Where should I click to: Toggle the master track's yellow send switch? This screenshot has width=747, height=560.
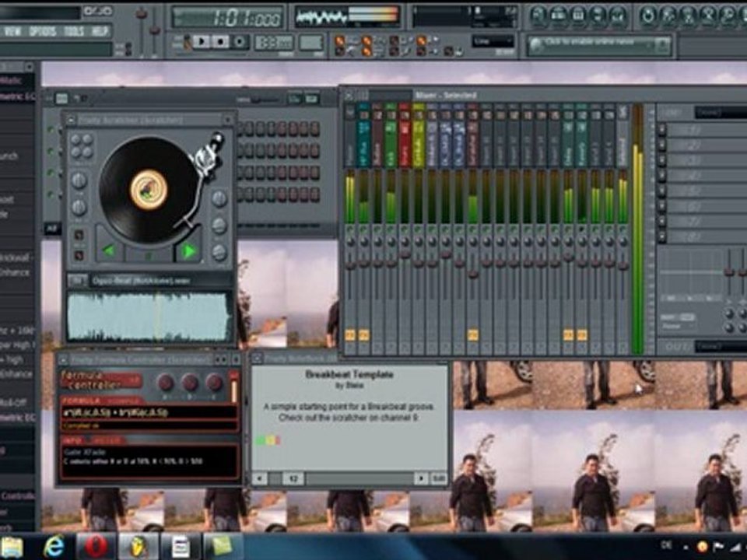click(350, 335)
